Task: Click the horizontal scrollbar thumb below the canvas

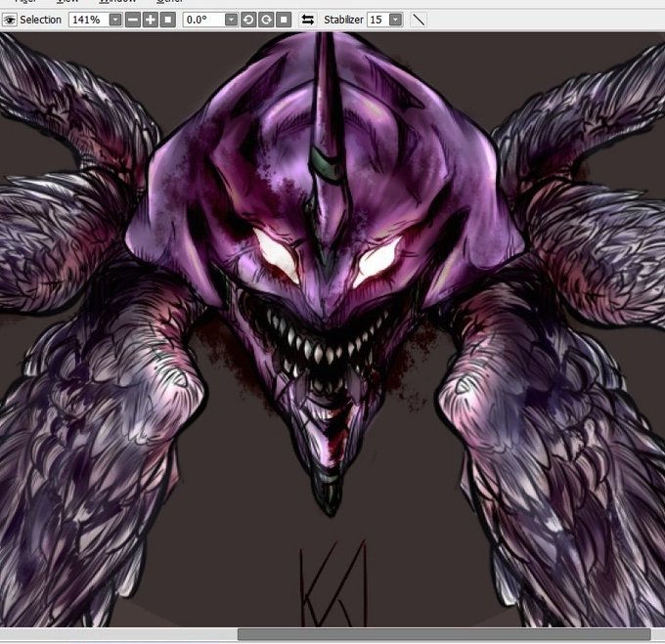Action: tap(444, 634)
